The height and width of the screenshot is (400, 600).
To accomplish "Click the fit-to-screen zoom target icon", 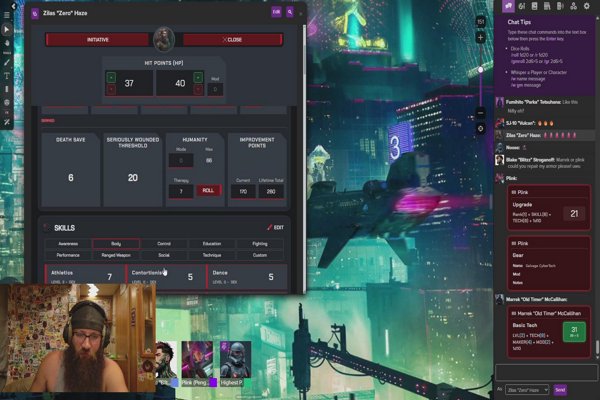I will [x=481, y=129].
